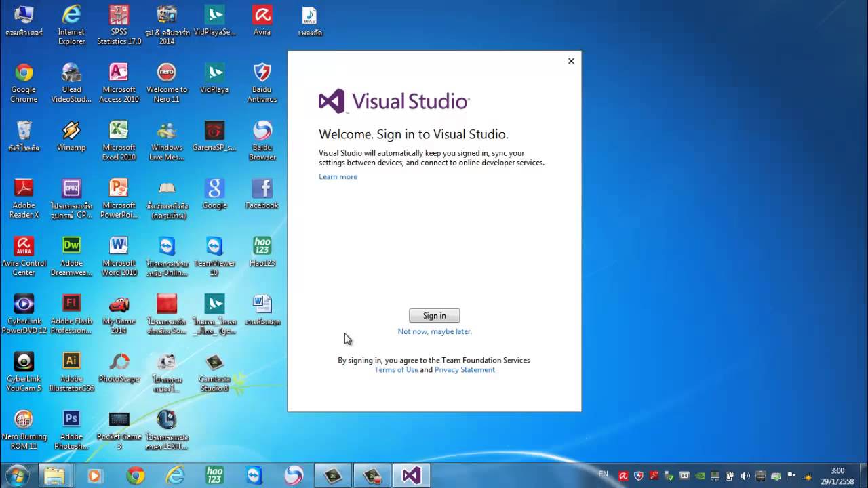
Task: Select Adobe Photoshop desktop icon
Action: (x=71, y=430)
